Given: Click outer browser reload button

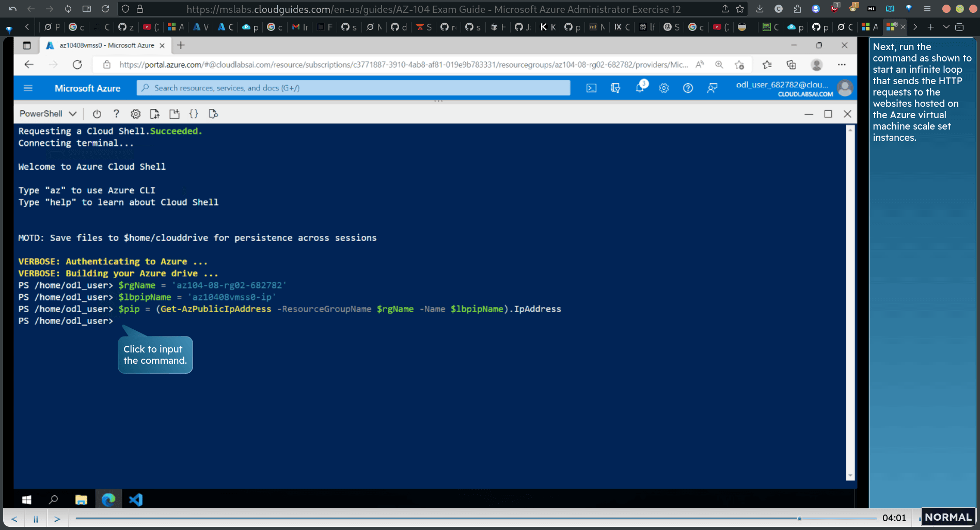Looking at the screenshot, I should [105, 9].
